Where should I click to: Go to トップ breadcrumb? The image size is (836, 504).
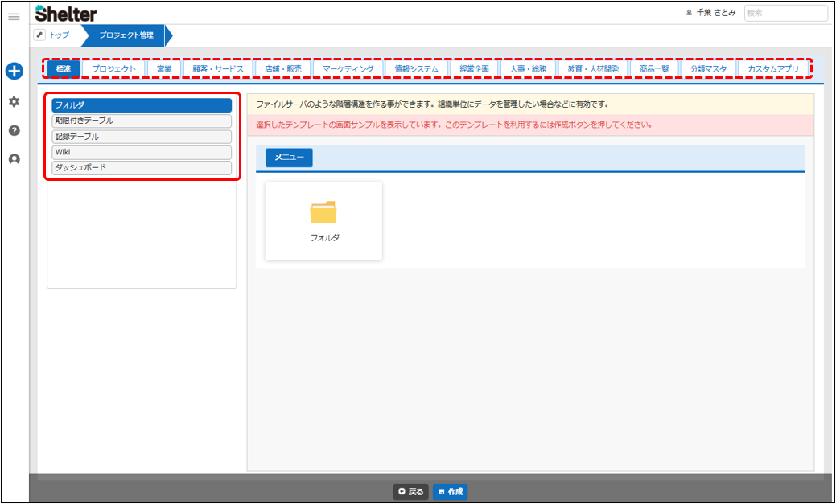[x=60, y=35]
